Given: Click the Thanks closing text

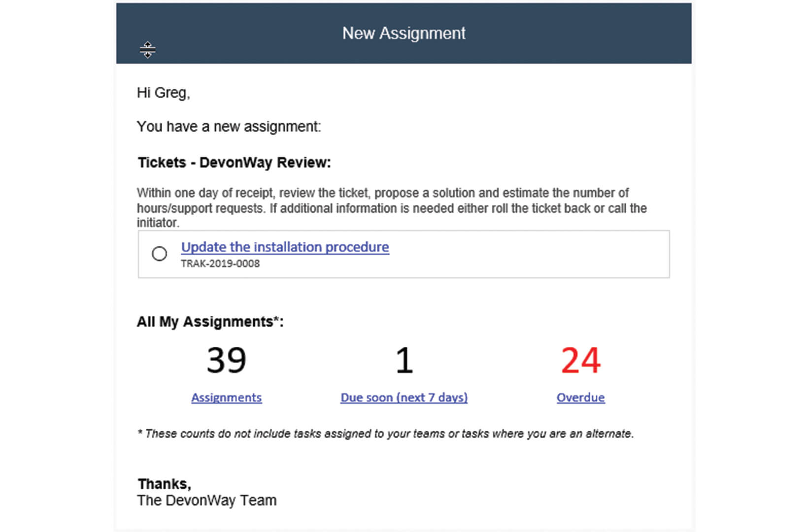Looking at the screenshot, I should [x=165, y=484].
